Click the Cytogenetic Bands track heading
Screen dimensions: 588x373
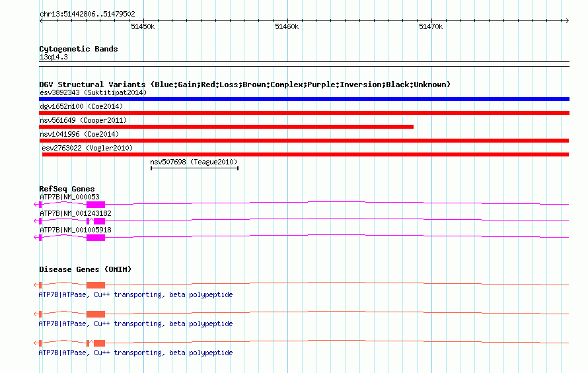(79, 49)
